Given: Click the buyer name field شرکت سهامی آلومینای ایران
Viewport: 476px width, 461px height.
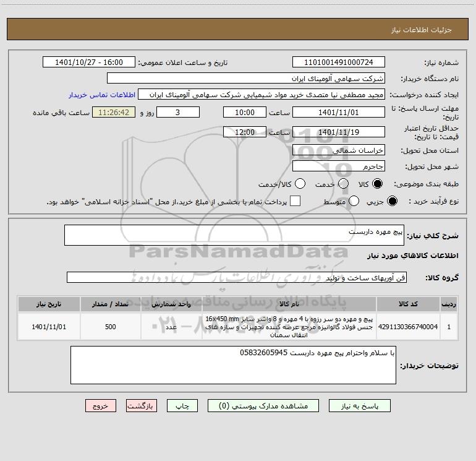Looking at the screenshot, I should 246,79.
